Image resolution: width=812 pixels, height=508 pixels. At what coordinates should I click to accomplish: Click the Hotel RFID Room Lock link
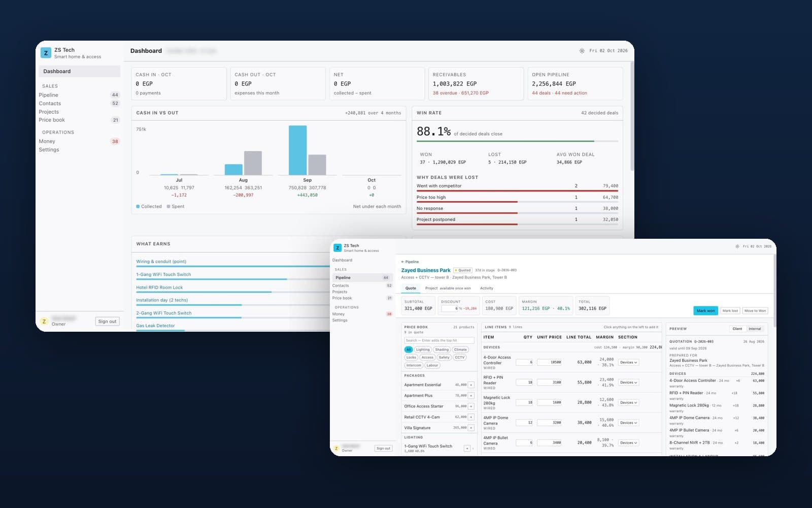[x=159, y=288]
